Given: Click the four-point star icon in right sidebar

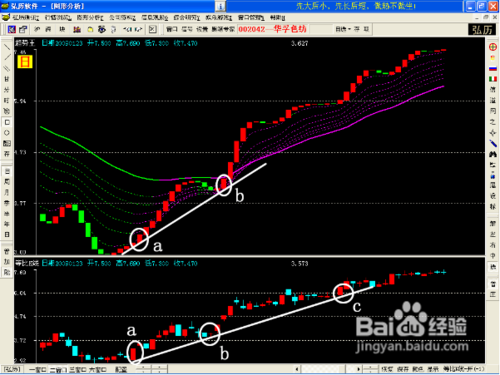Looking at the screenshot, I should pyautogui.click(x=493, y=133).
